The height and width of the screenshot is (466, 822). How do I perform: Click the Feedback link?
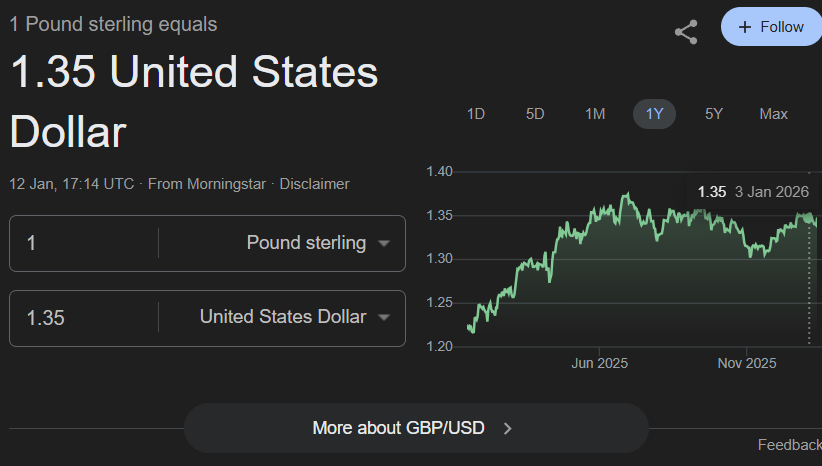click(x=789, y=444)
